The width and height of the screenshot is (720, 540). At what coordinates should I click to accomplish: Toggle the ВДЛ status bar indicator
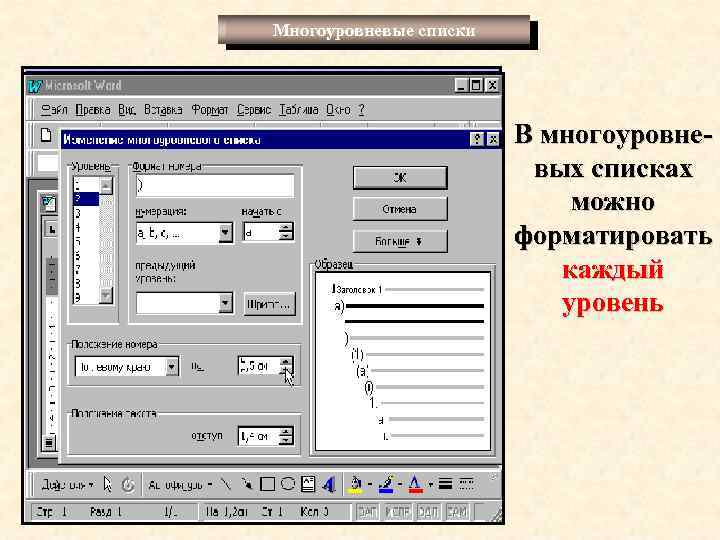click(x=428, y=512)
